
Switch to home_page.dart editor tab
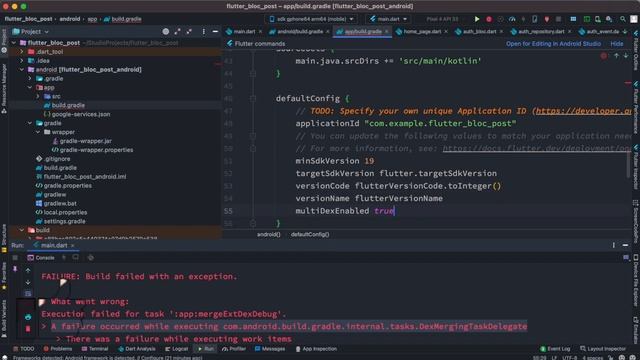(422, 31)
